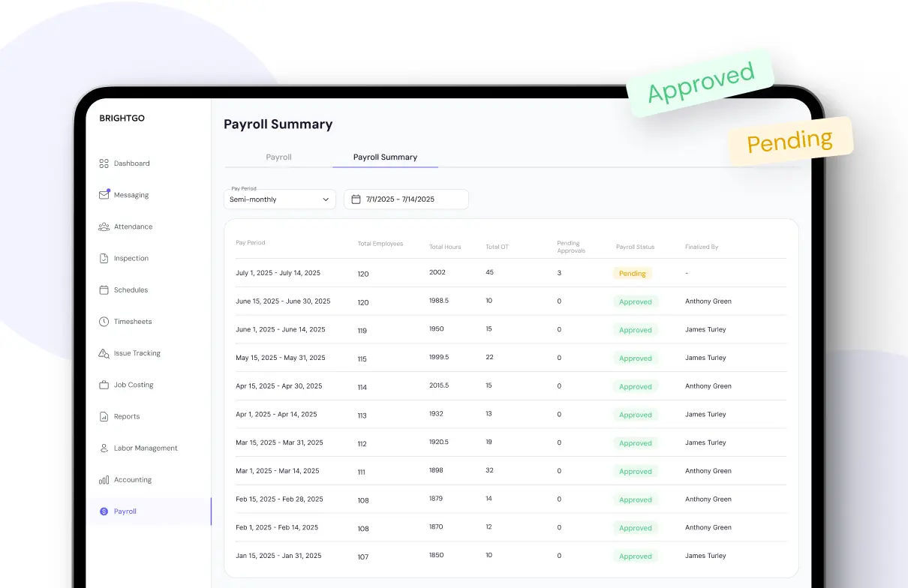Select the Job Costing briefcase icon

(x=104, y=384)
